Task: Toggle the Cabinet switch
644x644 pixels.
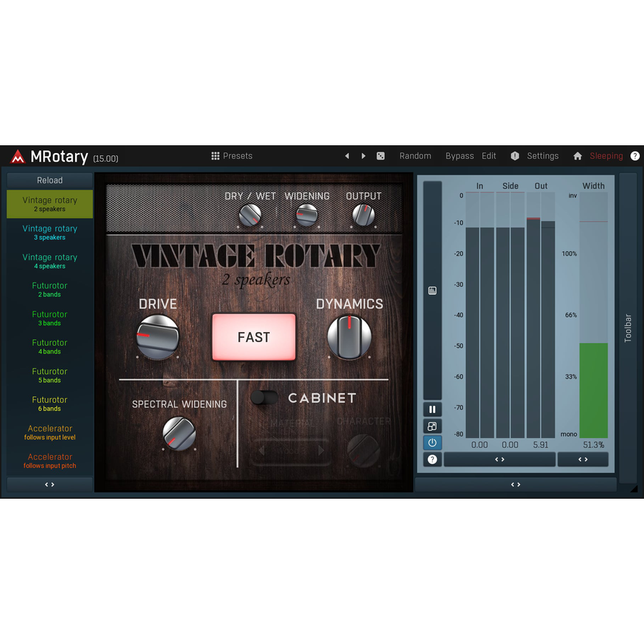Action: 264,397
